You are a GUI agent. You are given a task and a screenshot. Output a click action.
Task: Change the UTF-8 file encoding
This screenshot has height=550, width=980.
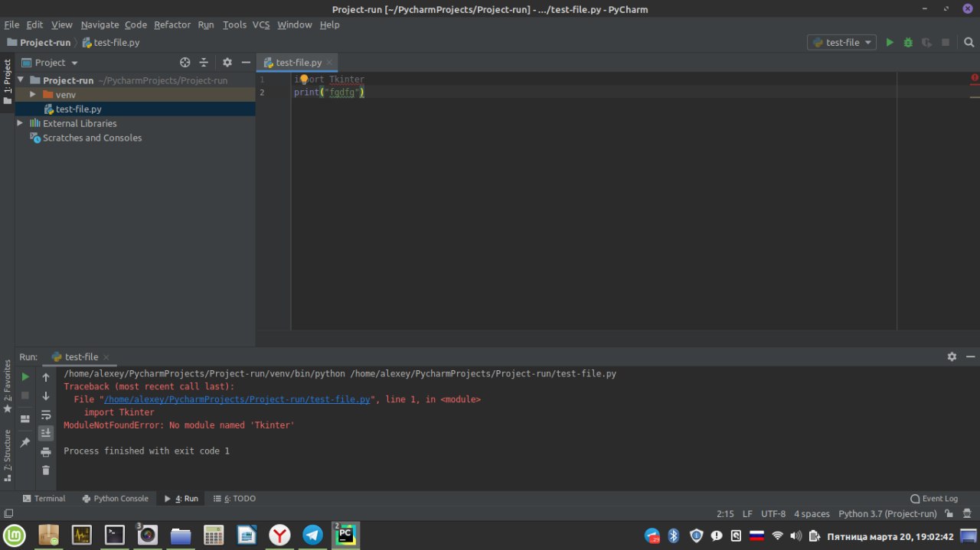[x=773, y=514]
